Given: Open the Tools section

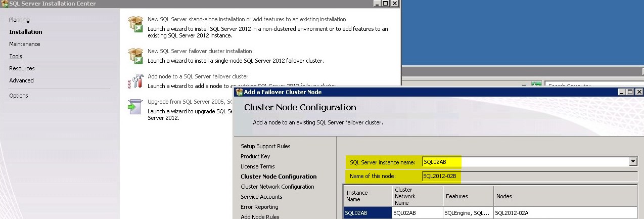Looking at the screenshot, I should (16, 56).
